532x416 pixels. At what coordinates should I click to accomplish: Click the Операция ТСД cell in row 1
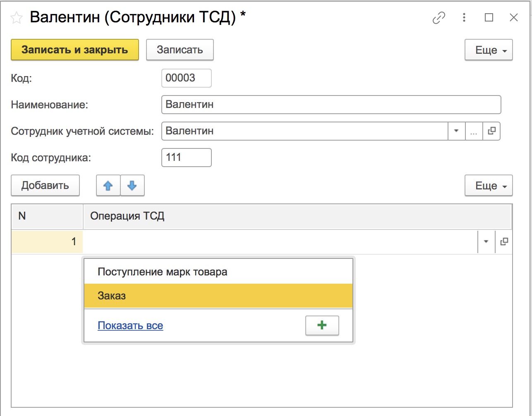pos(280,241)
